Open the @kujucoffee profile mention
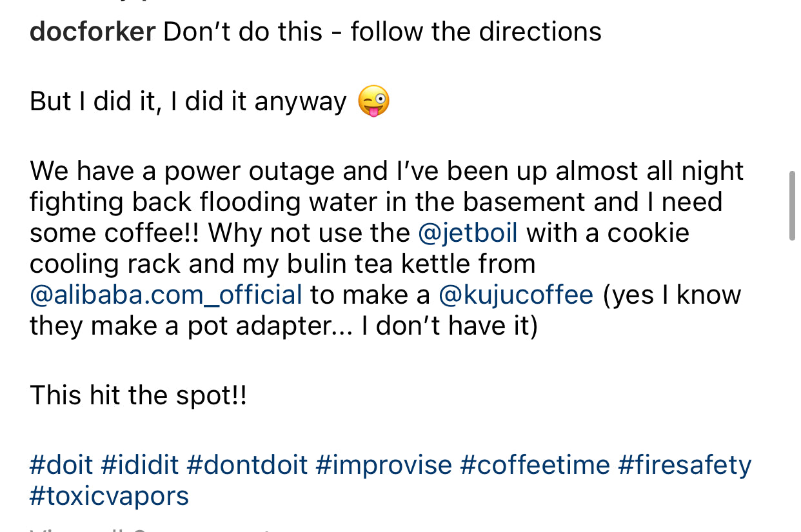Screen dimensions: 801x532 [x=515, y=295]
